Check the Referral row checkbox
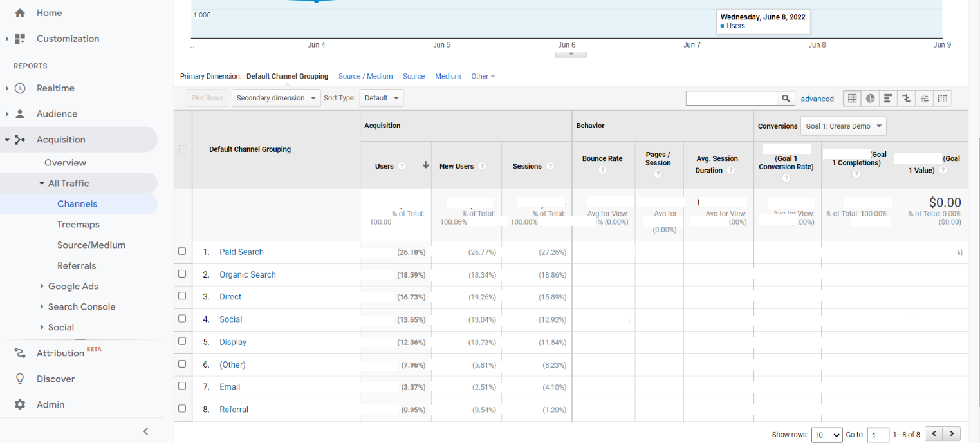980x443 pixels. 182,409
